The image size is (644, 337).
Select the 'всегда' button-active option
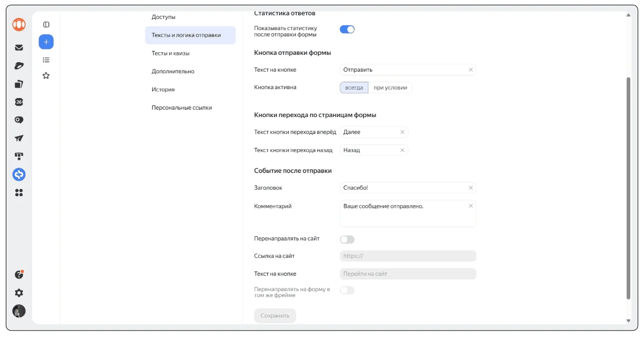coord(354,88)
